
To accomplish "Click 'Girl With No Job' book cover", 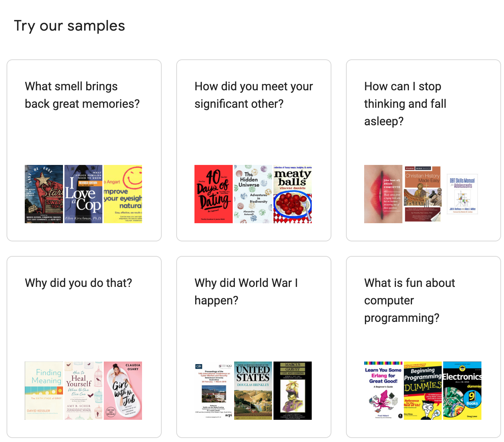I will (123, 391).
